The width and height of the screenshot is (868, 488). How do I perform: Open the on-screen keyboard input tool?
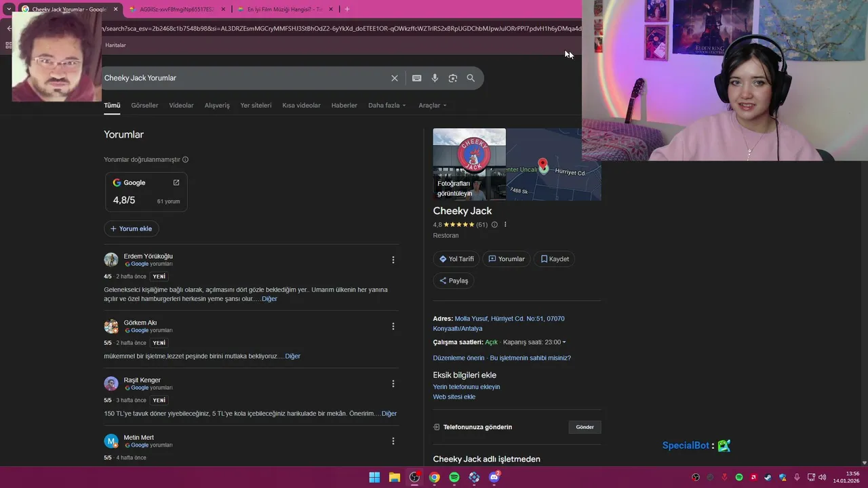417,78
